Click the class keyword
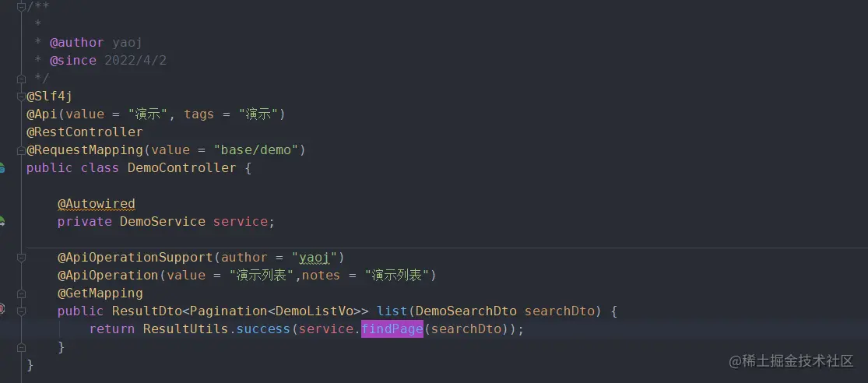 click(x=100, y=167)
